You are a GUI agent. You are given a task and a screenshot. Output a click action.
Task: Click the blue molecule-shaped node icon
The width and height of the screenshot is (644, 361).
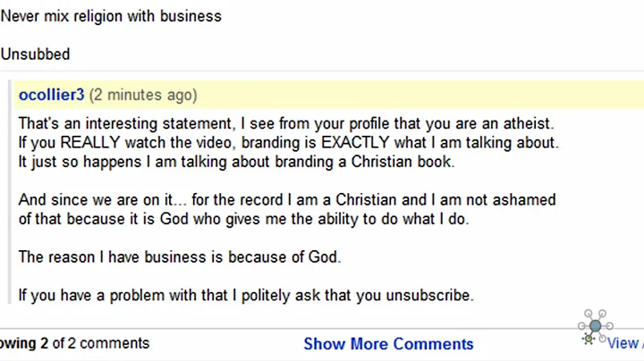coord(595,324)
